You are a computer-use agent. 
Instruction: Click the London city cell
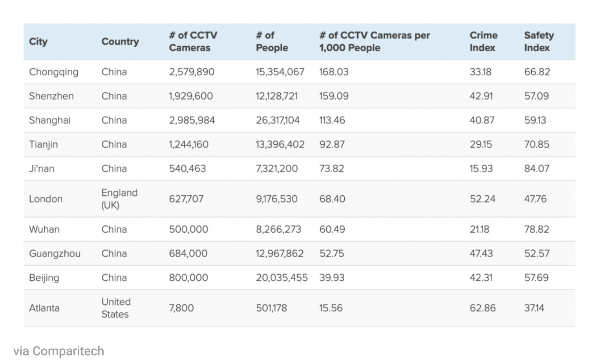coord(46,199)
